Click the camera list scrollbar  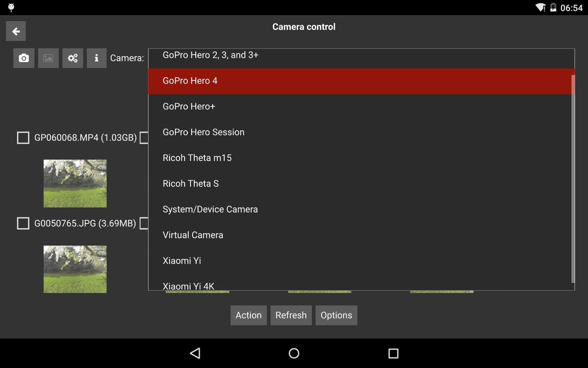click(x=573, y=179)
